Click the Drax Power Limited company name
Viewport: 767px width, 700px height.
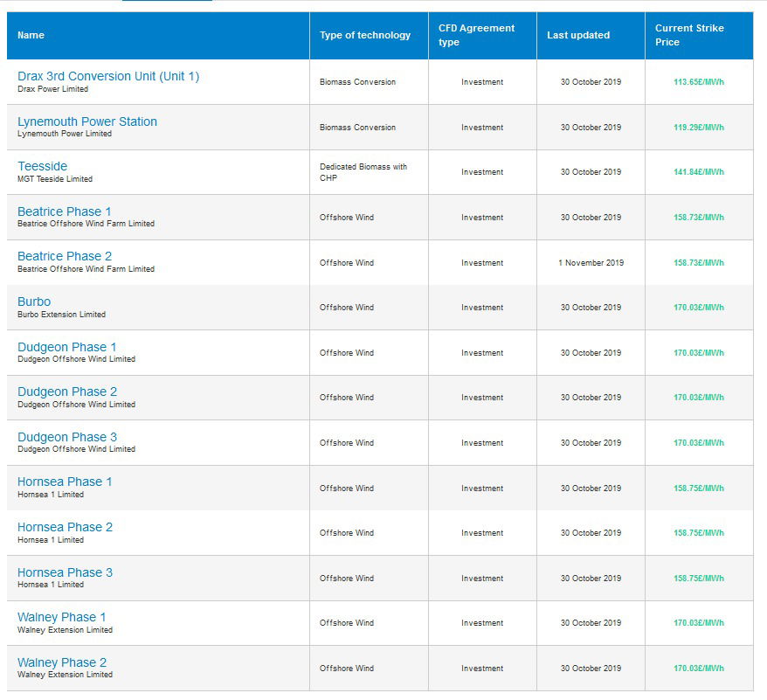point(52,89)
